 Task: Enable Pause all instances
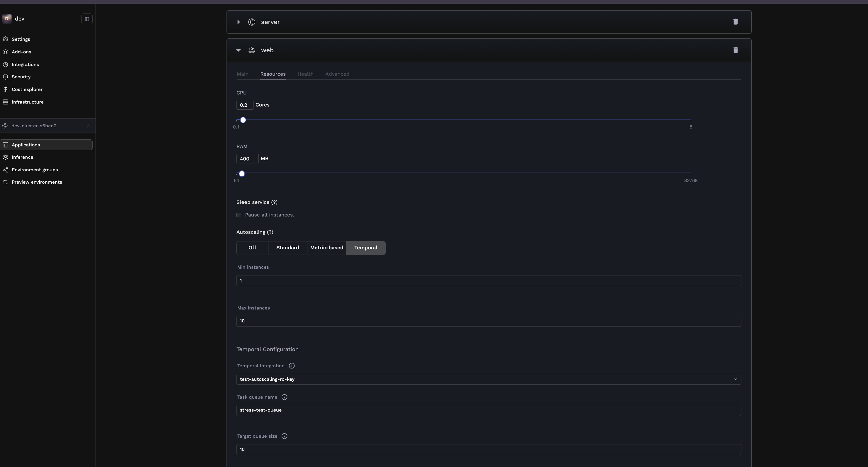[x=239, y=215]
